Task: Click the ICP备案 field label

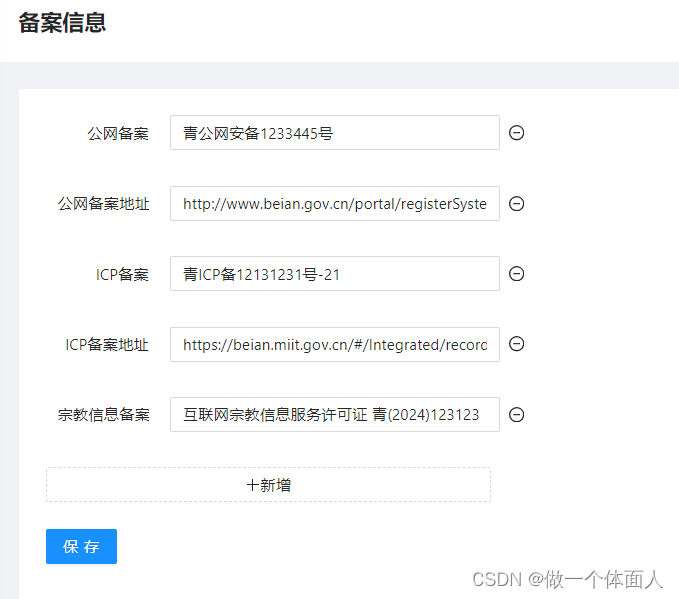Action: click(x=122, y=274)
